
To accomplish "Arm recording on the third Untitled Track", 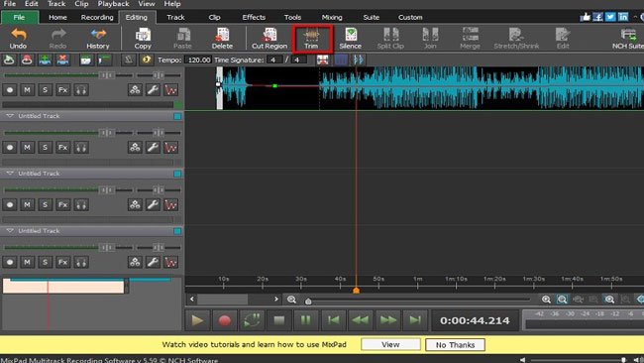I will point(10,262).
